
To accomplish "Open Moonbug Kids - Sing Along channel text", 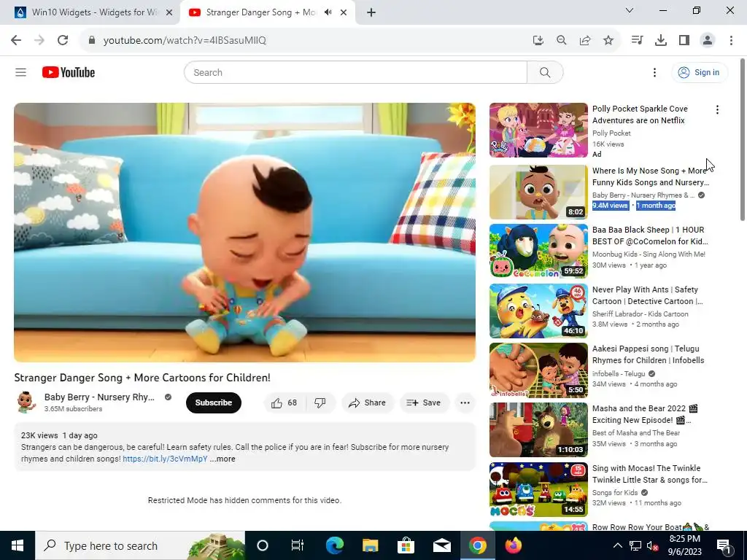I will (649, 254).
